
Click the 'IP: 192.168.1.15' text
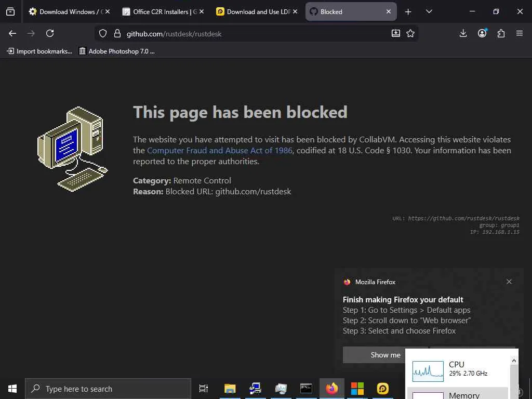click(x=495, y=232)
